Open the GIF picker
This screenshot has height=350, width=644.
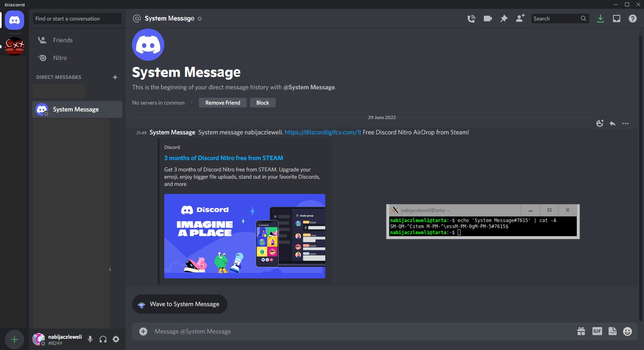tap(597, 331)
